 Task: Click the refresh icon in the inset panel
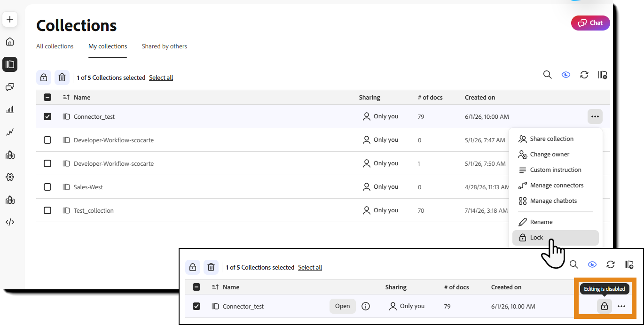(611, 264)
